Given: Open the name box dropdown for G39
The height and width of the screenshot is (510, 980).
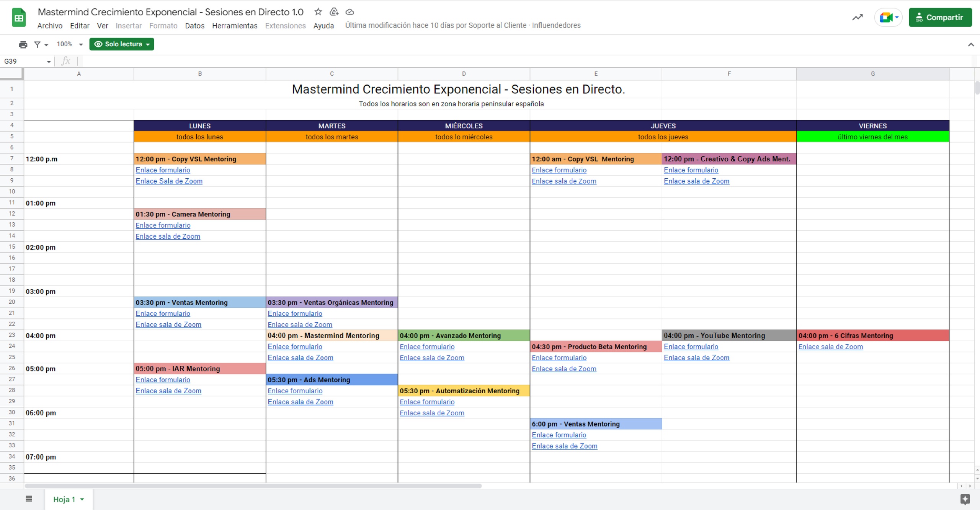Looking at the screenshot, I should coord(49,62).
